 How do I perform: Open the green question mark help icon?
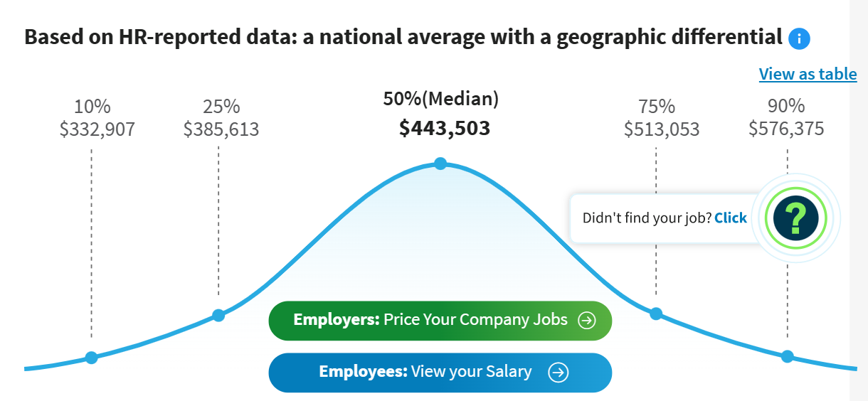pos(796,218)
